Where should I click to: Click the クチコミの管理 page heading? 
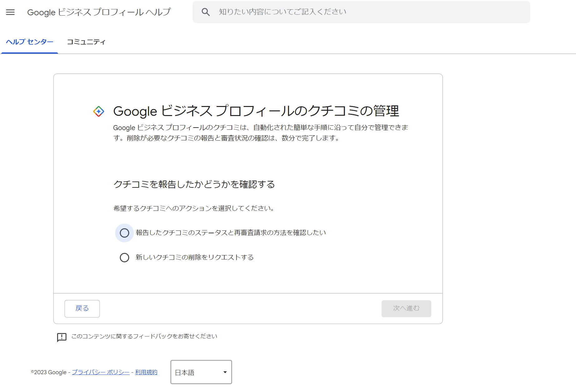tap(256, 111)
